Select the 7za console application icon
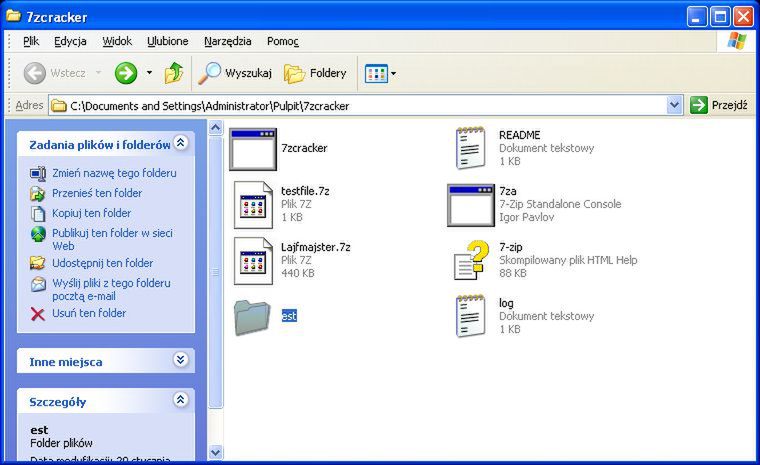The image size is (760, 465). point(471,205)
